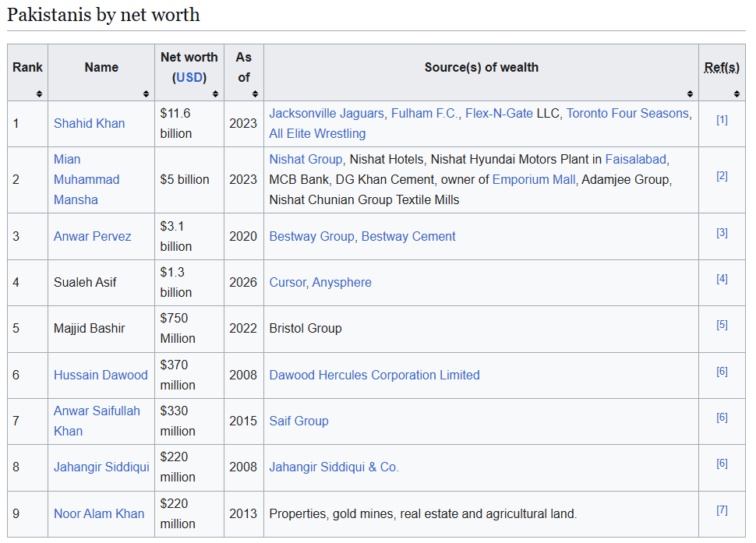Sort by the As of year column
Screen dimensions: 756x543
pos(255,93)
